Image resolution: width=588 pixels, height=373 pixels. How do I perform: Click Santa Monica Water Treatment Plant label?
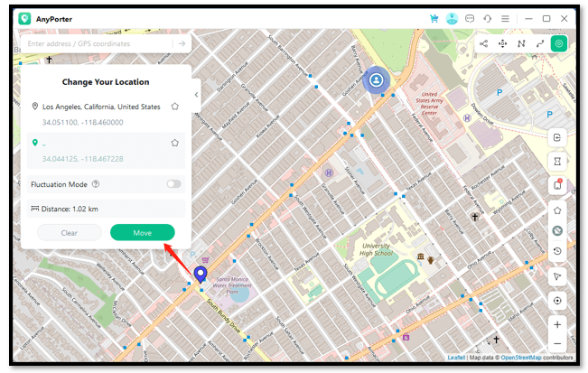pyautogui.click(x=232, y=285)
